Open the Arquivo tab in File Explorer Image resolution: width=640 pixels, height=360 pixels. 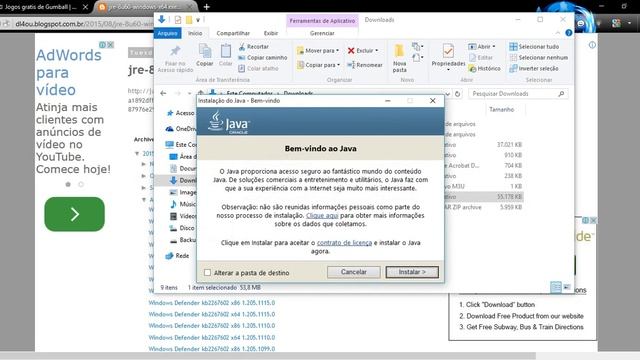click(167, 33)
